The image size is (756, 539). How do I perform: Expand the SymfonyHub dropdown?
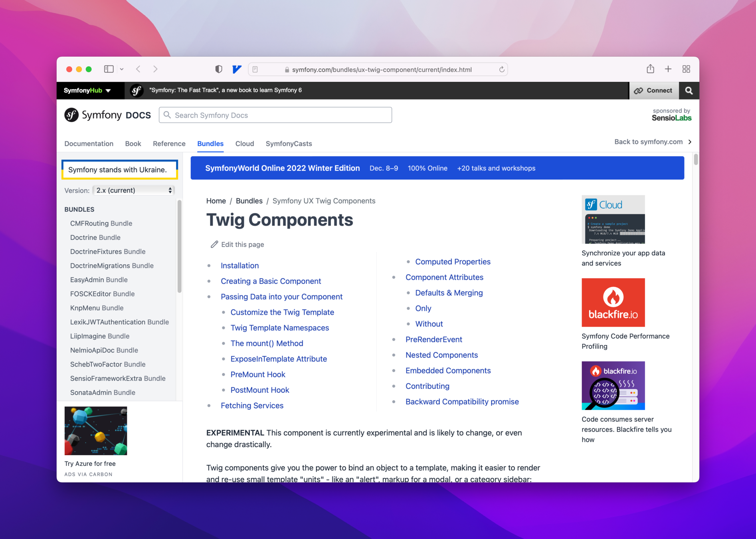87,90
